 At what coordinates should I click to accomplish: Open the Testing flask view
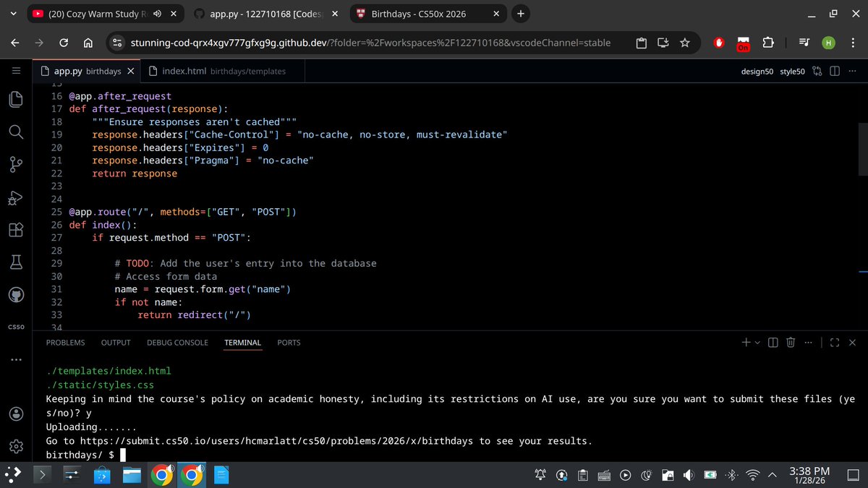pyautogui.click(x=16, y=262)
